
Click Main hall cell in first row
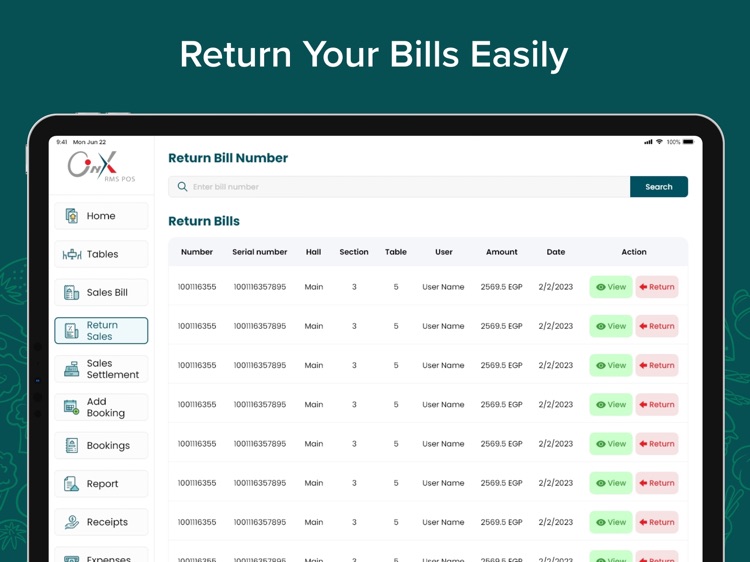(314, 287)
